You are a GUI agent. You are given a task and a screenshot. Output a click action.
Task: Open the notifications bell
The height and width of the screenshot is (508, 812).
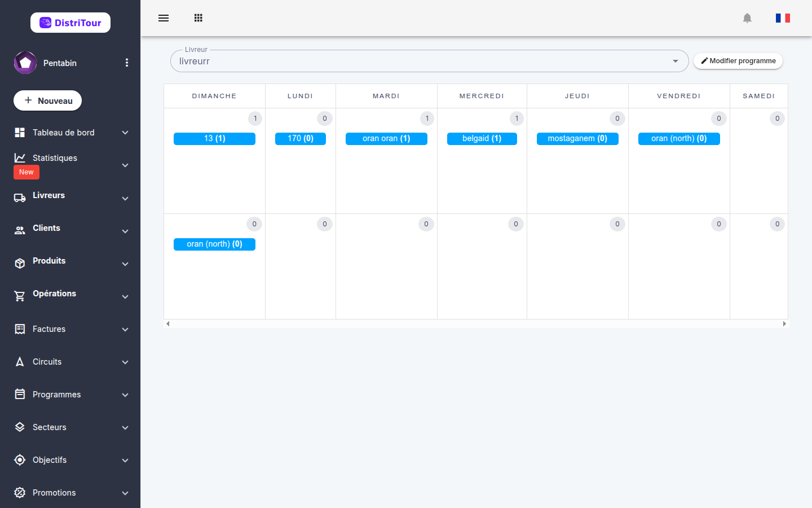coord(747,18)
